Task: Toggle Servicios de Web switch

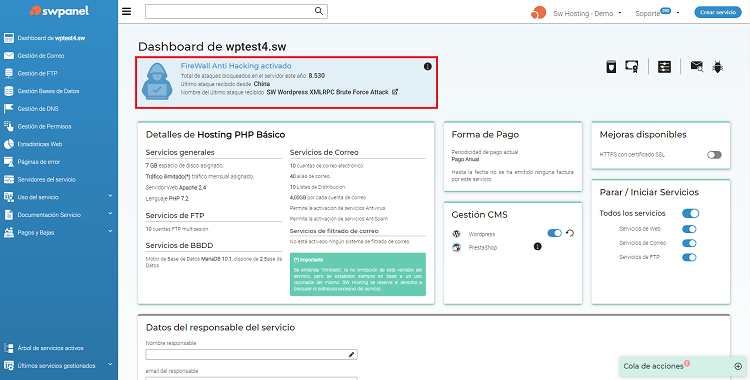Action: 689,229
